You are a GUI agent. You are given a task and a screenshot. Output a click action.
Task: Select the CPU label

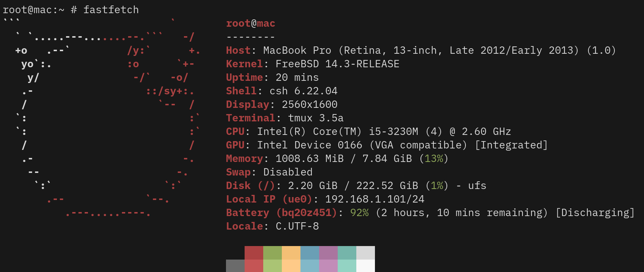[235, 132]
